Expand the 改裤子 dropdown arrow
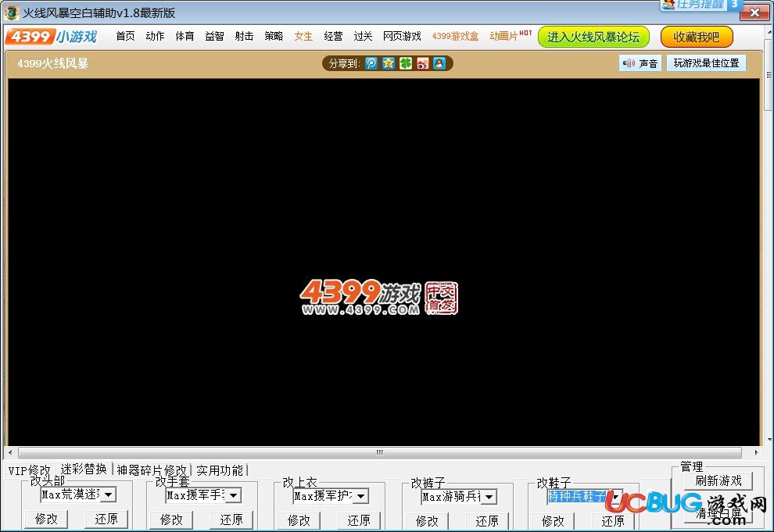This screenshot has height=532, width=774. (489, 497)
